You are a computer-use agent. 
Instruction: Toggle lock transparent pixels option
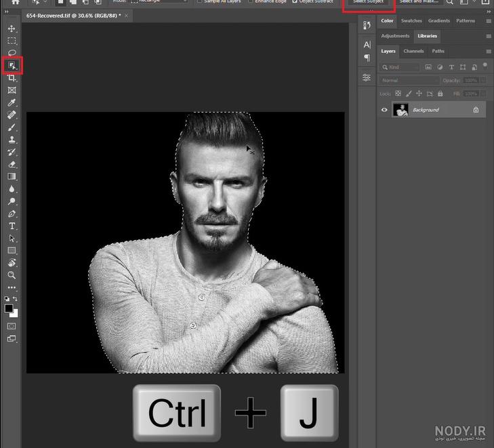pos(398,94)
